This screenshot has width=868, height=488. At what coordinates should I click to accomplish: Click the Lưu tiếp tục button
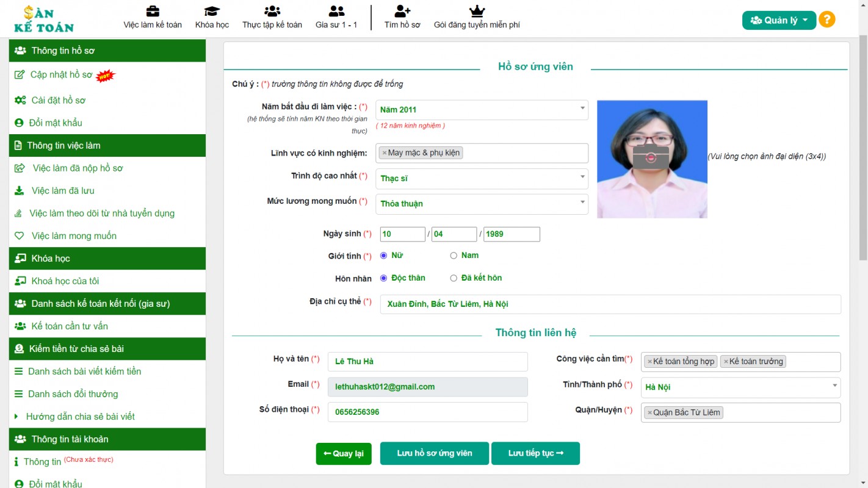(x=535, y=453)
